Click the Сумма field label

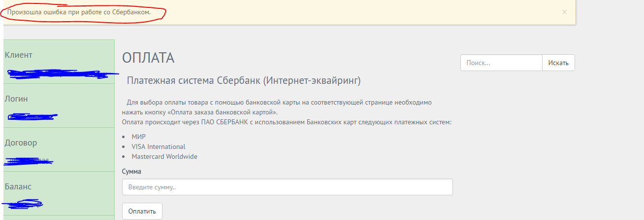click(x=131, y=171)
